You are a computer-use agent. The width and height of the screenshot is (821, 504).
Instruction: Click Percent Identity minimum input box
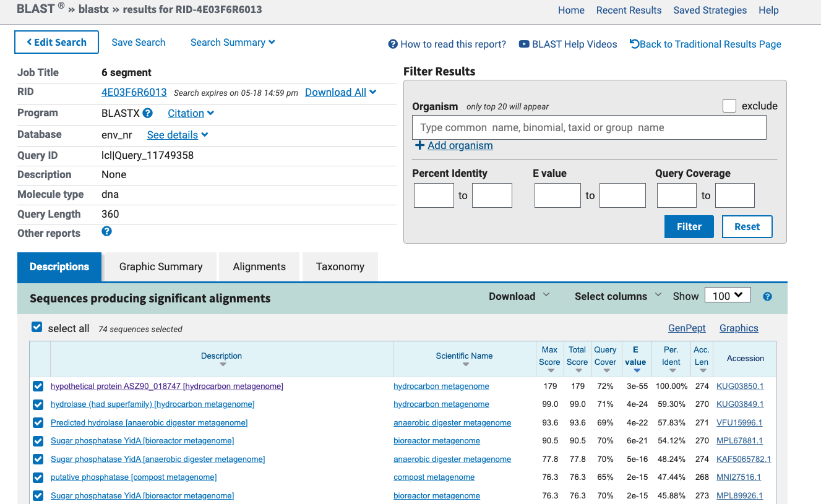coord(434,195)
